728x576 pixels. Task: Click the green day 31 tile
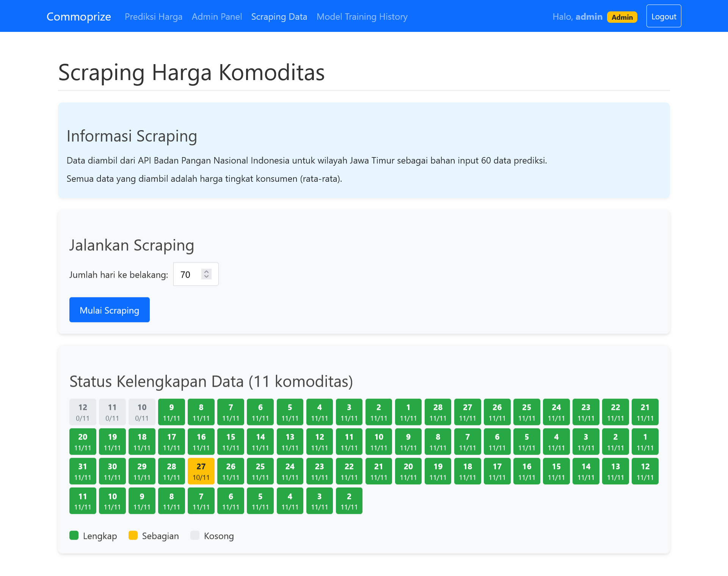point(83,471)
